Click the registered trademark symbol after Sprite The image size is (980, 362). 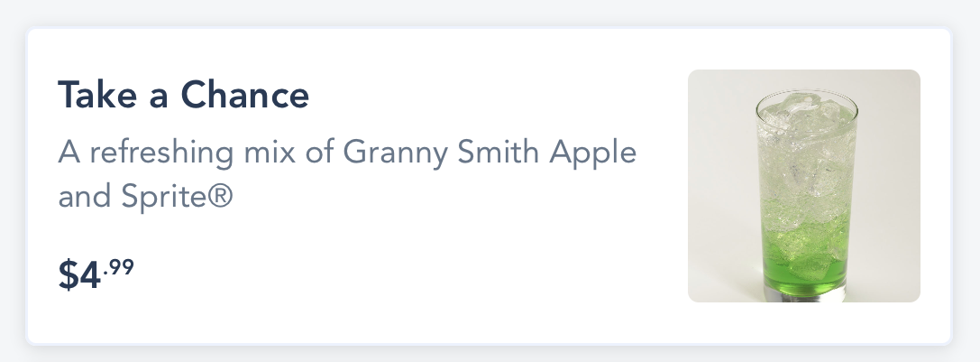222,195
